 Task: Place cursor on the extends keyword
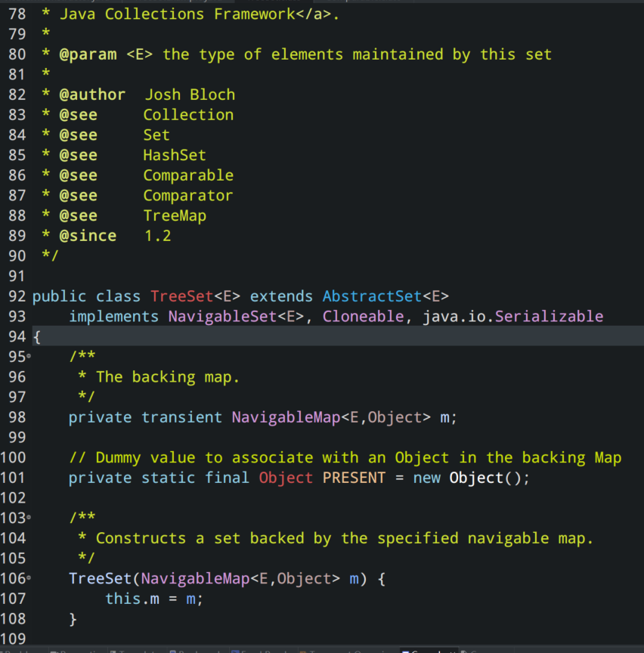[x=281, y=296]
